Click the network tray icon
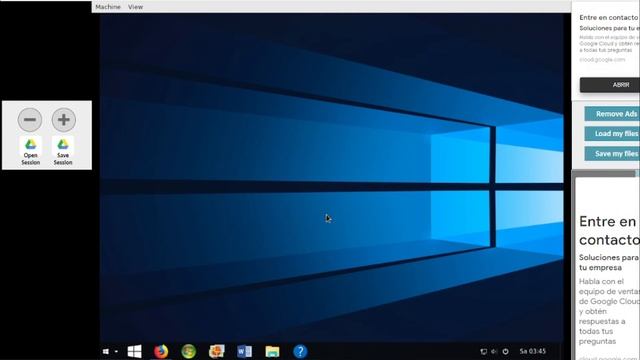Viewport: 640px width, 360px height. (x=484, y=351)
